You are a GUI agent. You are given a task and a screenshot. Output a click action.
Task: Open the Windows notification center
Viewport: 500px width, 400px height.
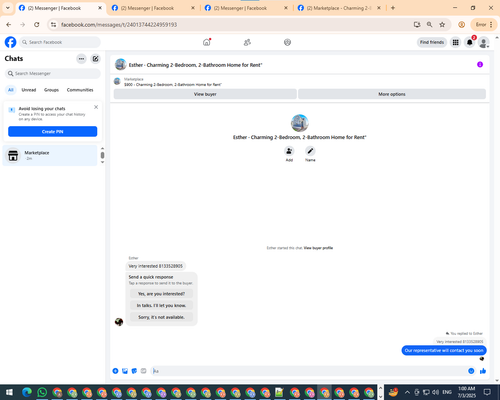[x=487, y=392]
